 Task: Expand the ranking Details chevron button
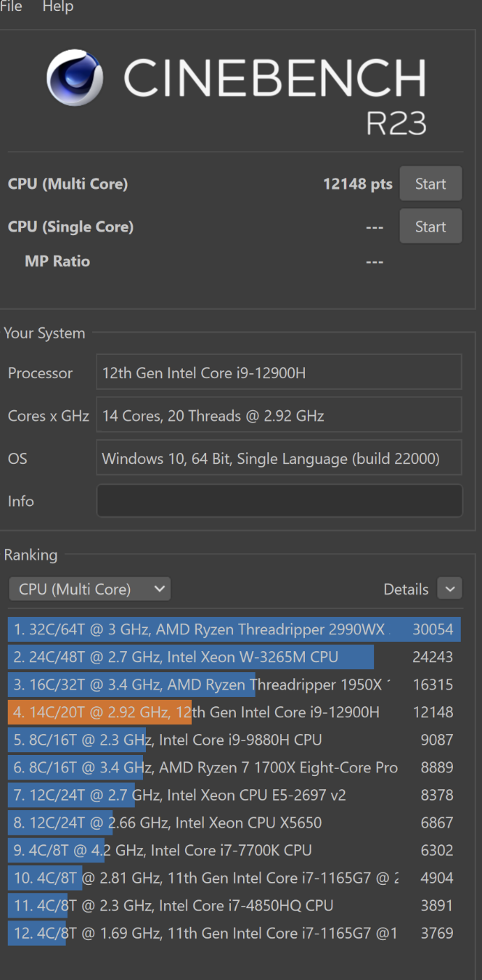pos(449,589)
